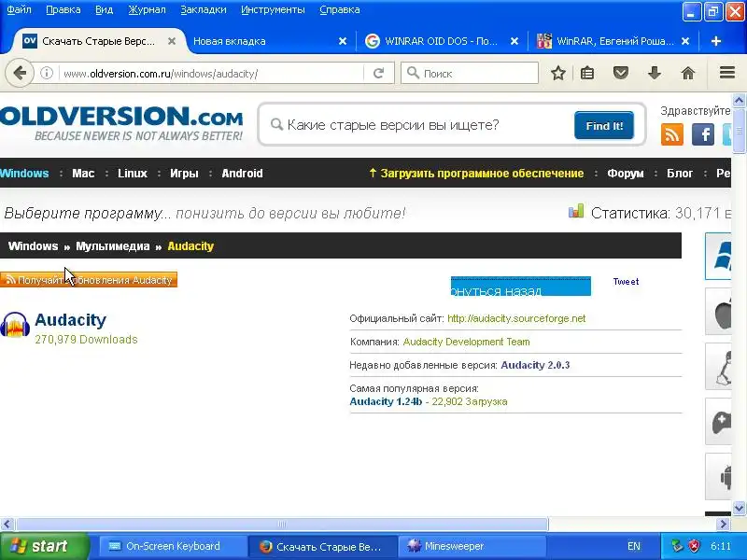747x560 pixels.
Task: Click the Tweet link
Action: pos(626,282)
